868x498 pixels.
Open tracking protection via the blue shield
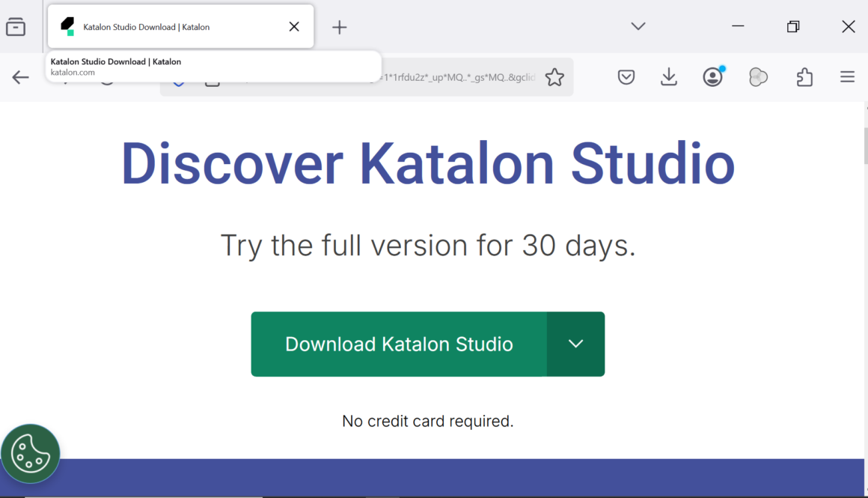tap(178, 77)
